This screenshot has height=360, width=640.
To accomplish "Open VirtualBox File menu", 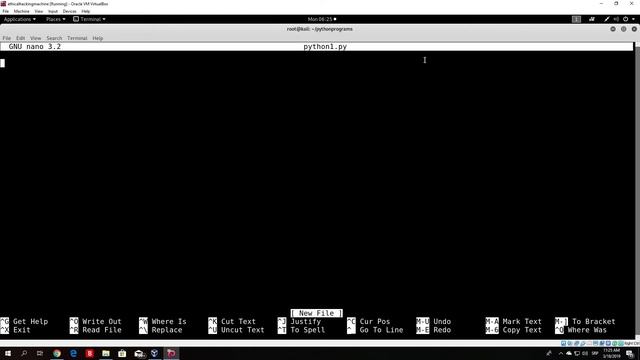I will pyautogui.click(x=6, y=11).
